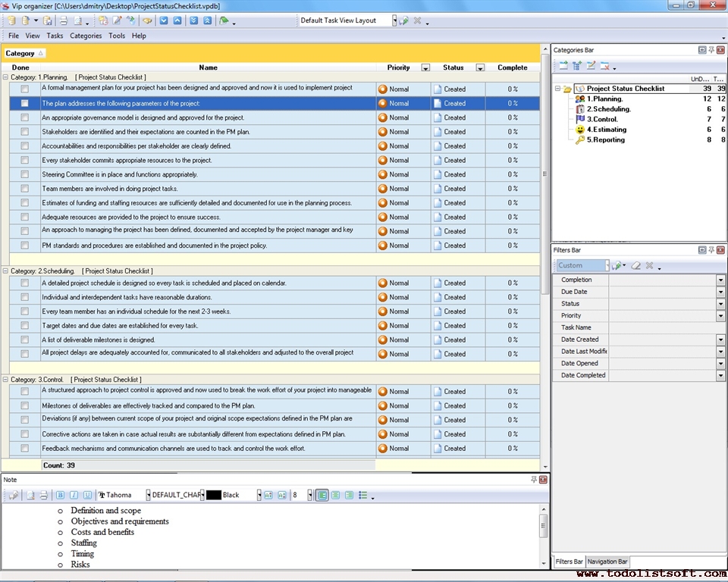Open the Categories menu
The image size is (728, 582).
86,36
